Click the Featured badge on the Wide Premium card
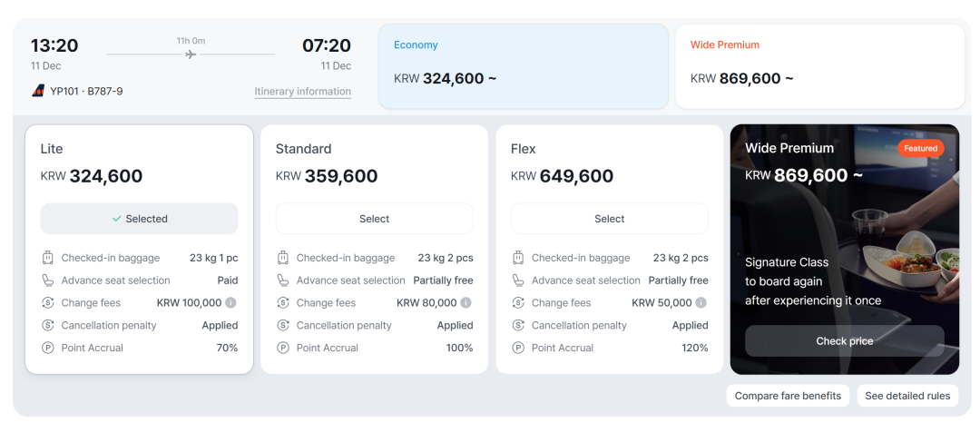 click(x=920, y=148)
